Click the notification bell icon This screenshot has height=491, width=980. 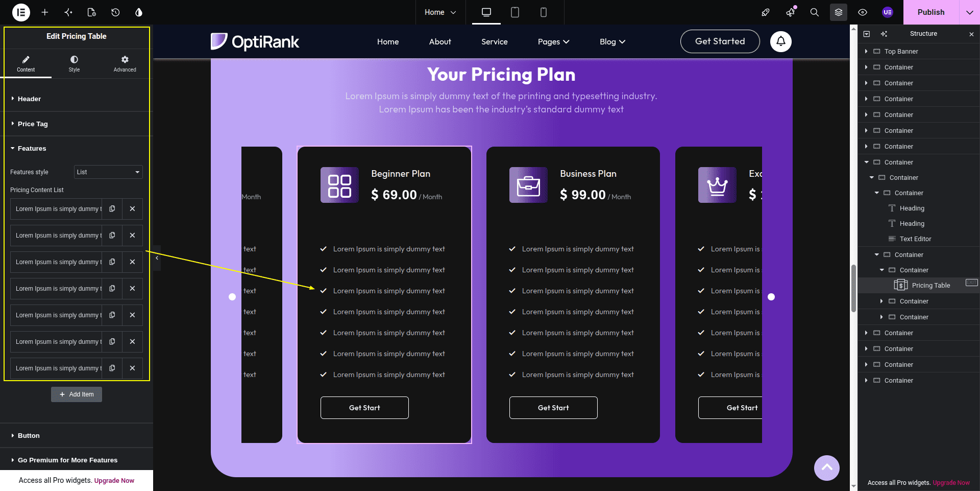(781, 41)
